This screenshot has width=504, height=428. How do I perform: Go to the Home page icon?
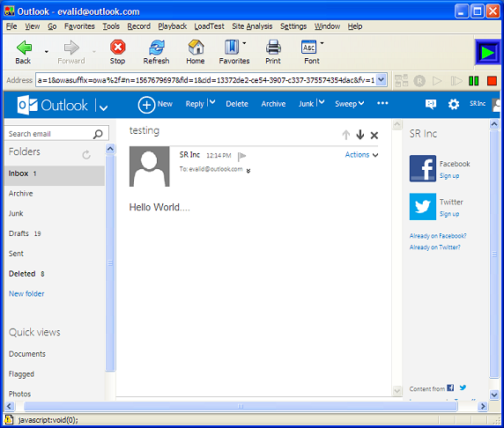pos(196,48)
